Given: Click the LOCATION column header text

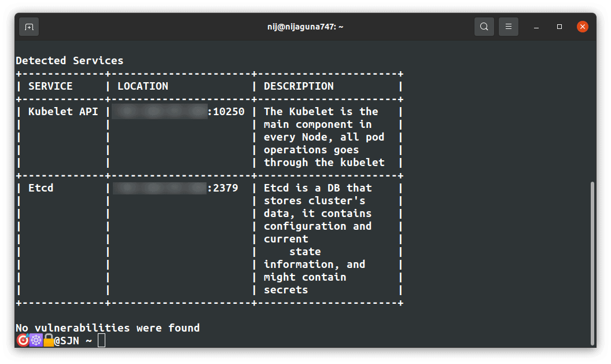Looking at the screenshot, I should [142, 86].
